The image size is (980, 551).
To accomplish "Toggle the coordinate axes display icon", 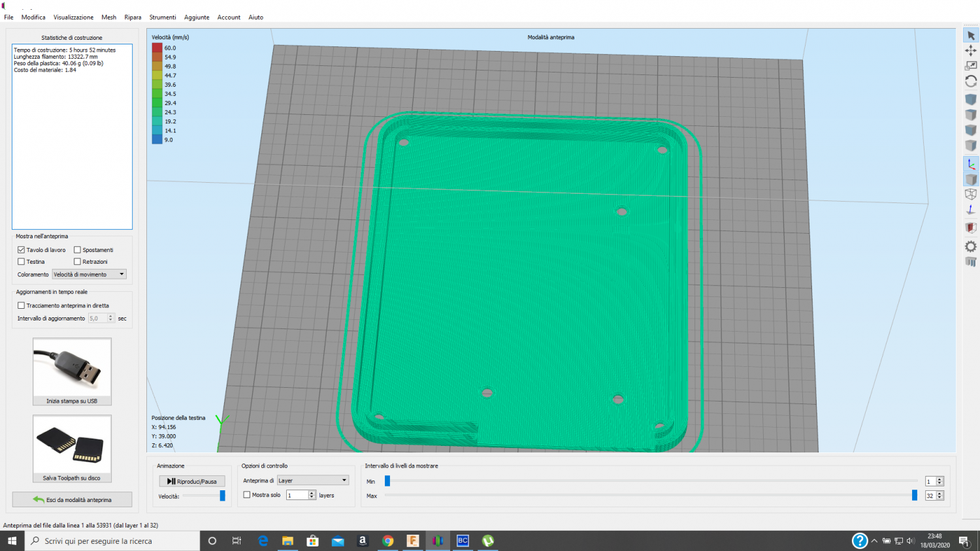I will pos(971,164).
